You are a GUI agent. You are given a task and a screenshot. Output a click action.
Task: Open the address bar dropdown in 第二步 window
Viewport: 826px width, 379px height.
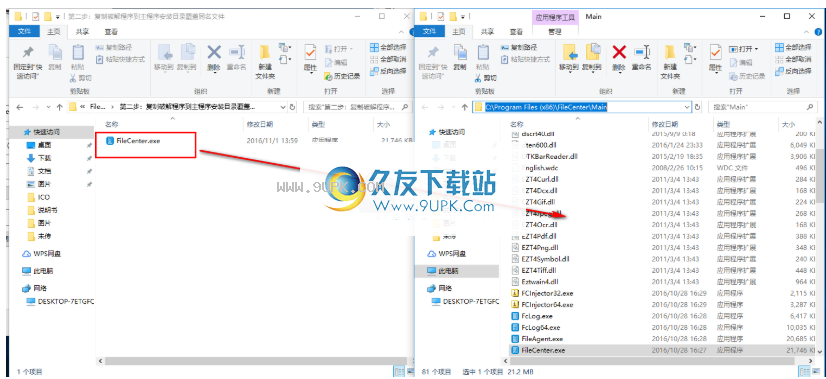[282, 107]
